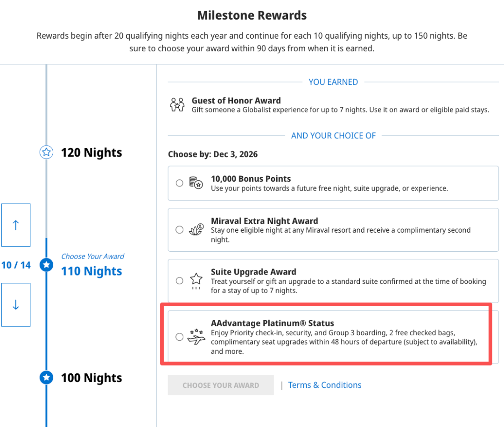Click the 100 Nights filled star marker

pyautogui.click(x=46, y=378)
